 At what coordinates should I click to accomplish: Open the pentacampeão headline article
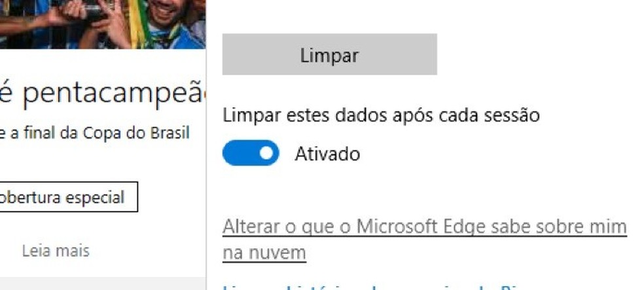click(102, 93)
